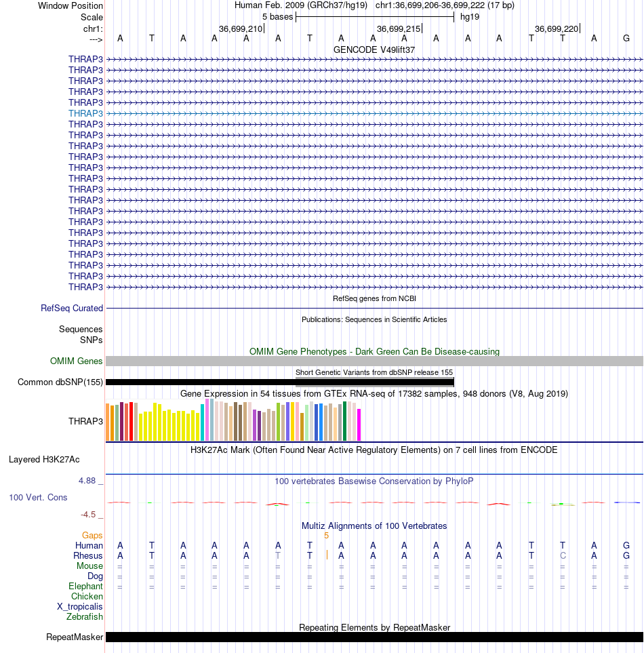Click the Dog alignment row label
This screenshot has height=653, width=644.
tap(95, 576)
